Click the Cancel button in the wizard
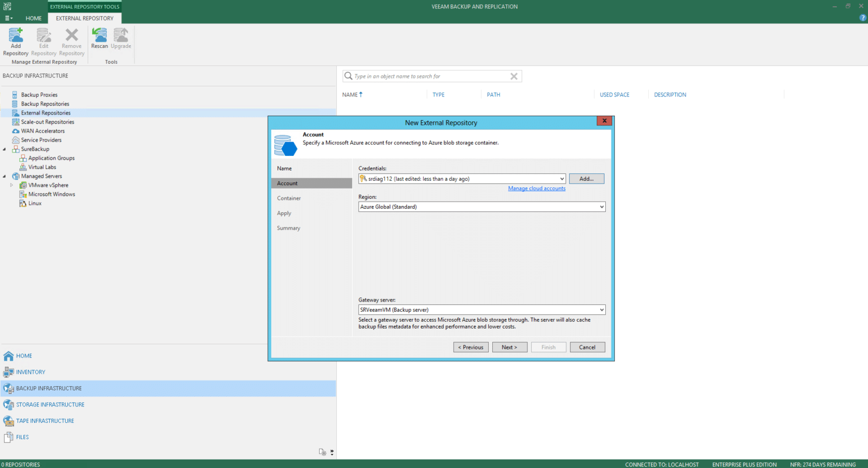 pyautogui.click(x=588, y=347)
